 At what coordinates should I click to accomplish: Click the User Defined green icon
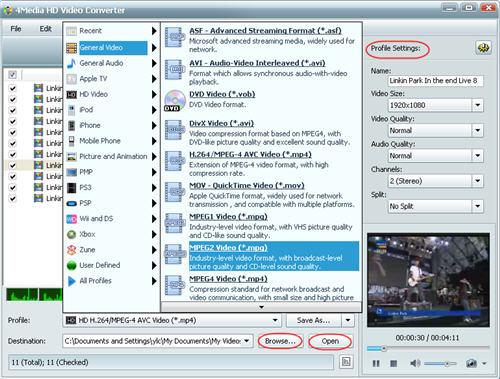point(71,265)
